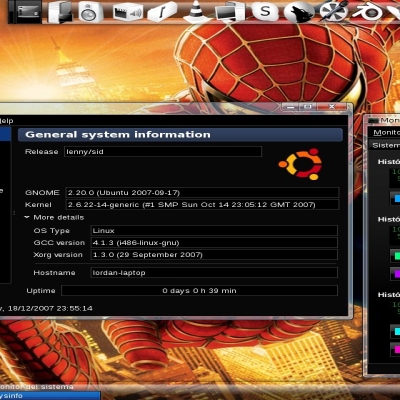Click the Uptime bar showing 39 min
Viewport: 400px width, 400px height.
coord(199,291)
